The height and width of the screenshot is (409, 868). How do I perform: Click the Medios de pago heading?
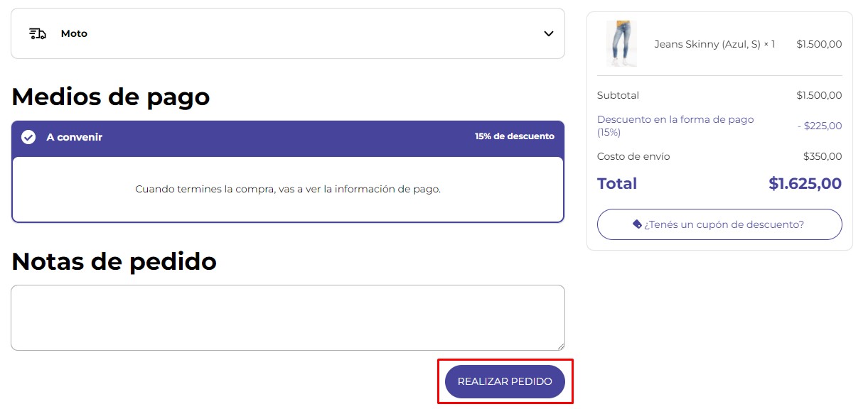click(111, 97)
